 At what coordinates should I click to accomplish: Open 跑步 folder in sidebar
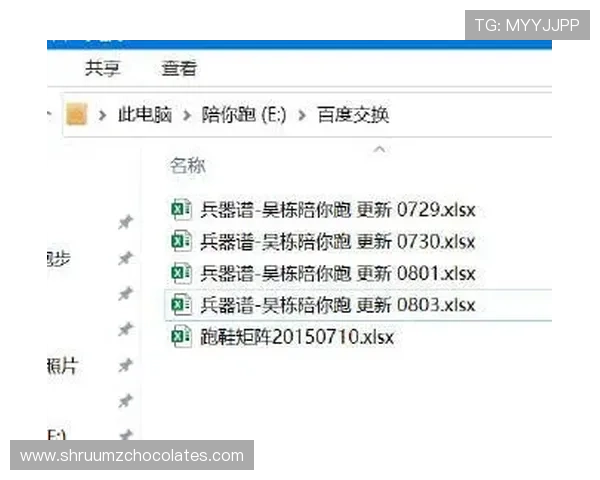click(x=59, y=259)
